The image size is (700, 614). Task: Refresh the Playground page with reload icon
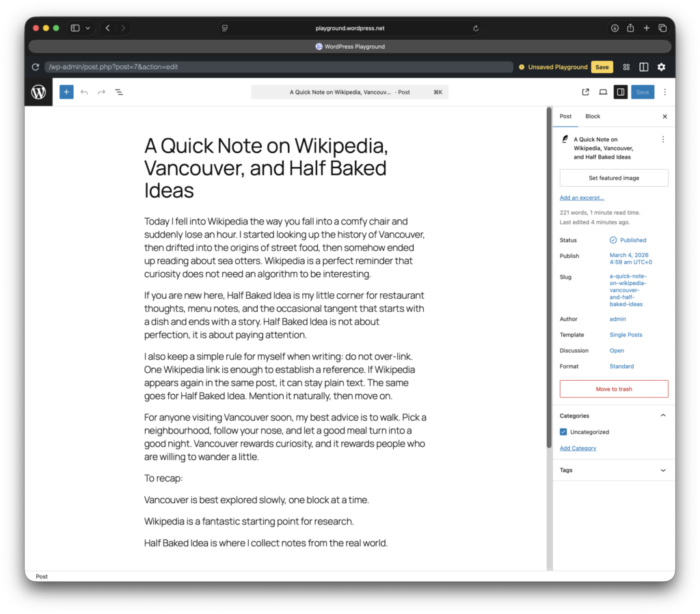point(36,67)
